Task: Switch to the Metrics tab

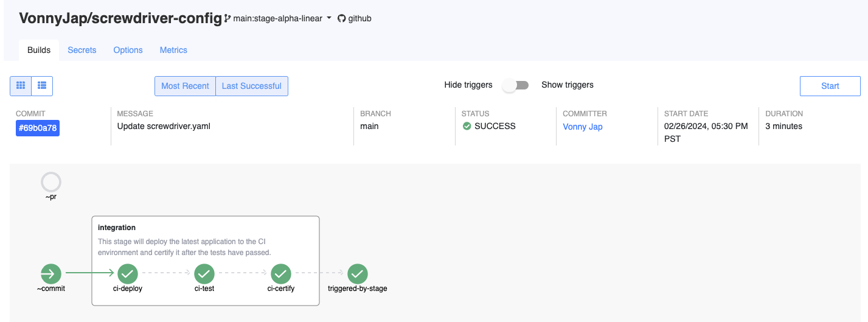Action: pyautogui.click(x=173, y=50)
